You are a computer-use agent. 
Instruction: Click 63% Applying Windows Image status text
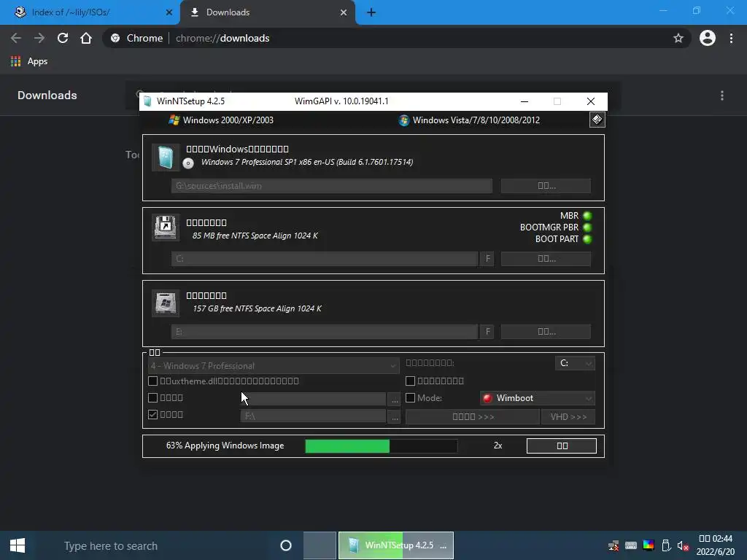point(225,446)
